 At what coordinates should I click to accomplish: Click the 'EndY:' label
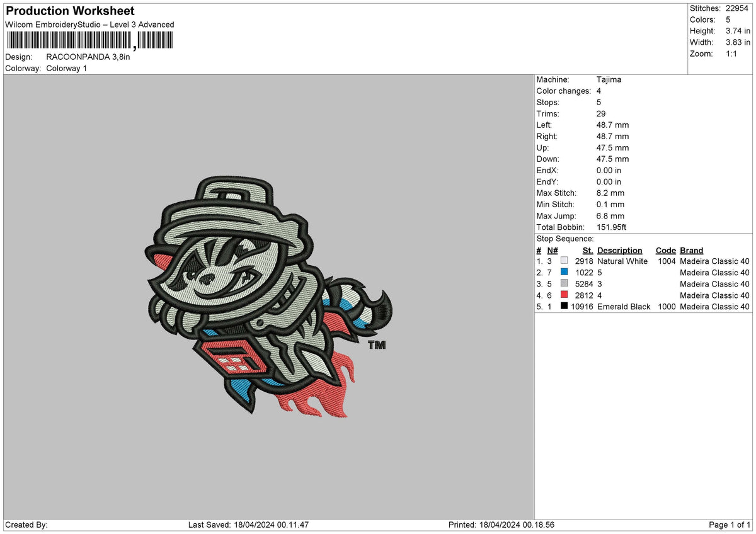[548, 181]
